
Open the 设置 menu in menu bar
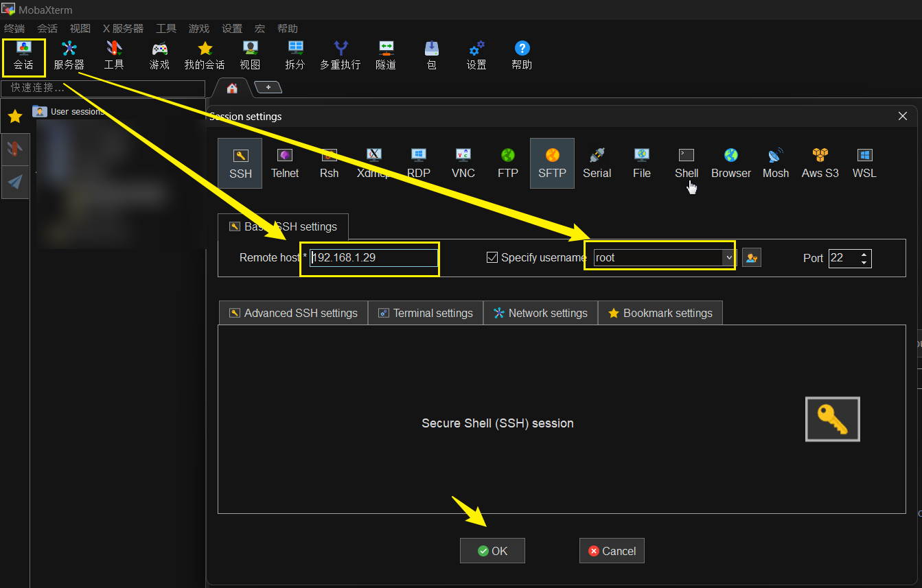point(232,28)
